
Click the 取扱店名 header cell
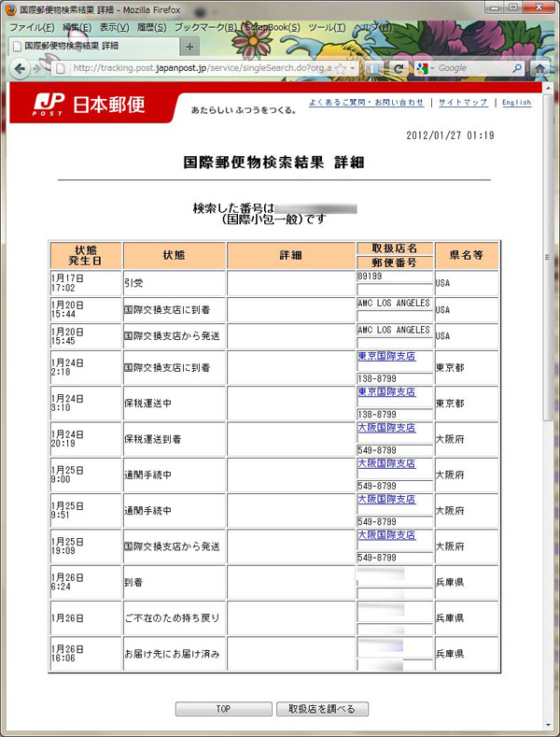395,248
